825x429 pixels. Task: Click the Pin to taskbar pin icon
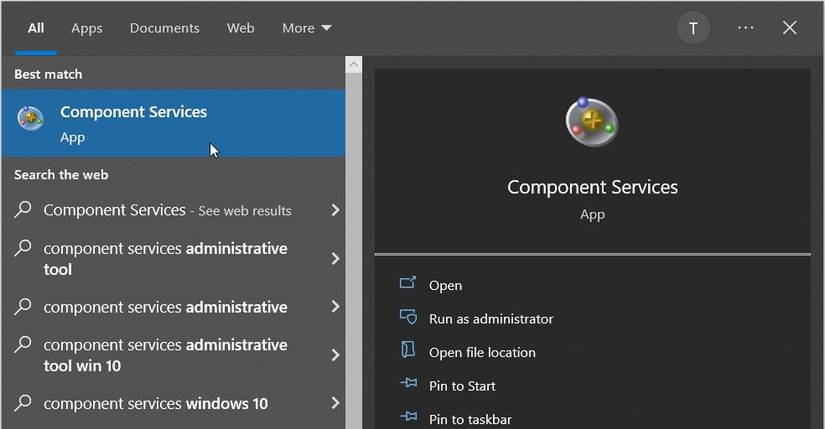click(407, 418)
